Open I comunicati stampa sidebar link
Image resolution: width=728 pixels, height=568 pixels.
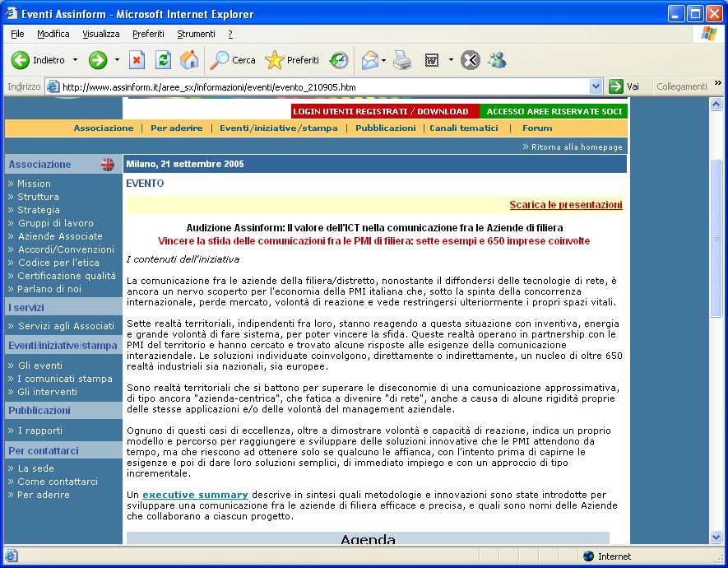(64, 379)
